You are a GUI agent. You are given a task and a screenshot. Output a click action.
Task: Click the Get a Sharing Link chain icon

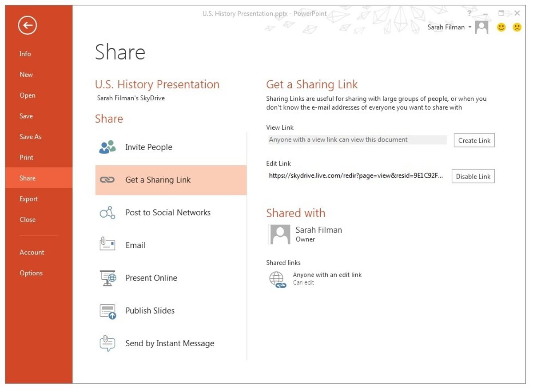point(107,180)
